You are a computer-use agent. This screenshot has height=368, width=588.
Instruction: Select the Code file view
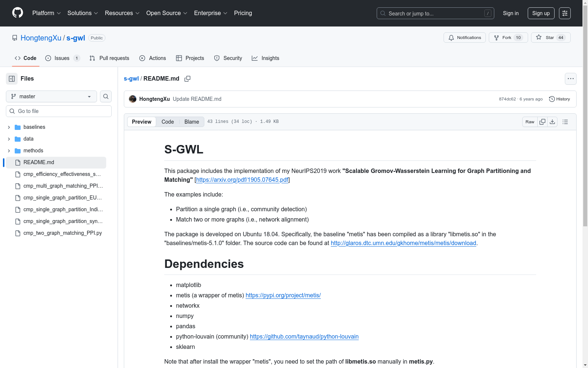pyautogui.click(x=168, y=122)
